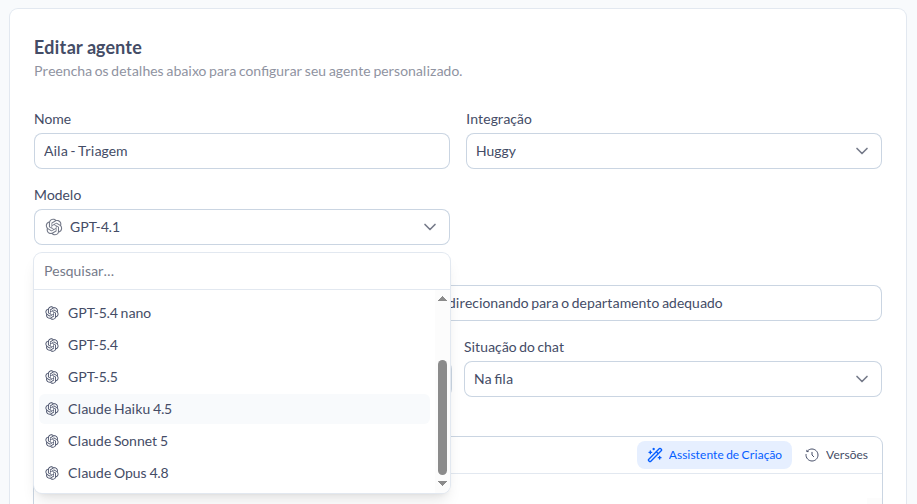Choose GPT-5.5 model option
917x504 pixels.
tap(235, 377)
